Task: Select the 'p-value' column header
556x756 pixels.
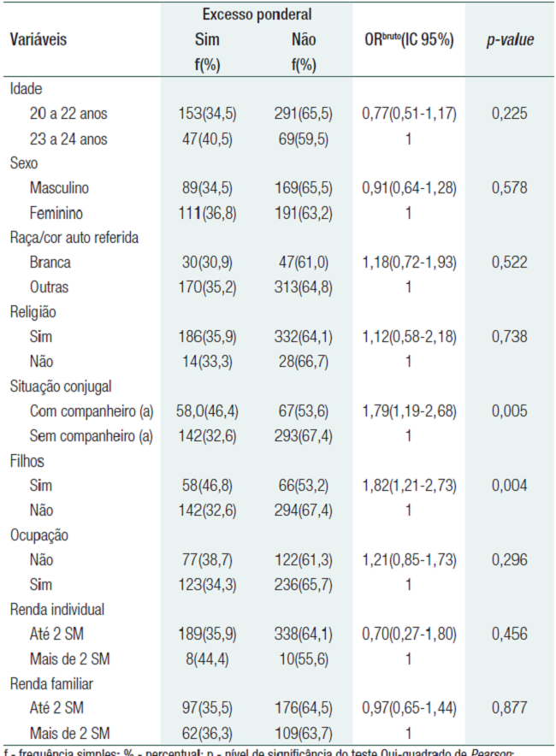Action: coord(510,39)
